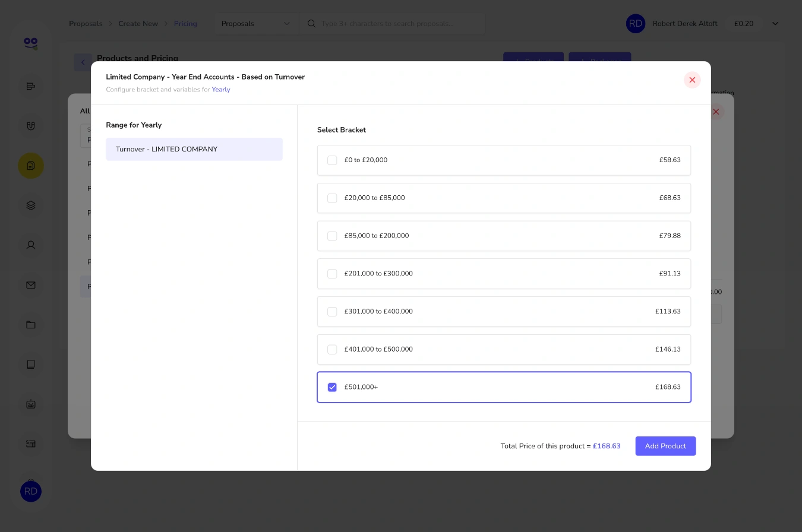Click the RD avatar at sidebar bottom
Screen dimensions: 802x532
31,491
